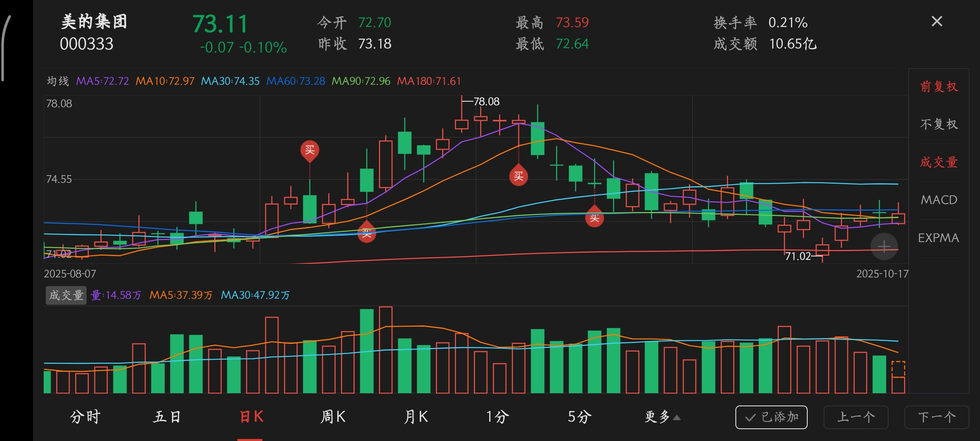
Task: Switch to the 分时 intraday tab
Action: coord(85,417)
